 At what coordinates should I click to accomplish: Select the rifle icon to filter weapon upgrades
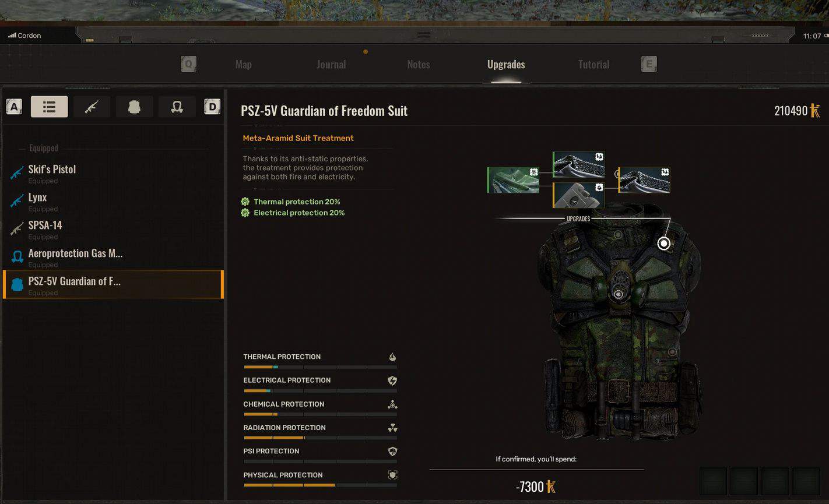pos(92,107)
